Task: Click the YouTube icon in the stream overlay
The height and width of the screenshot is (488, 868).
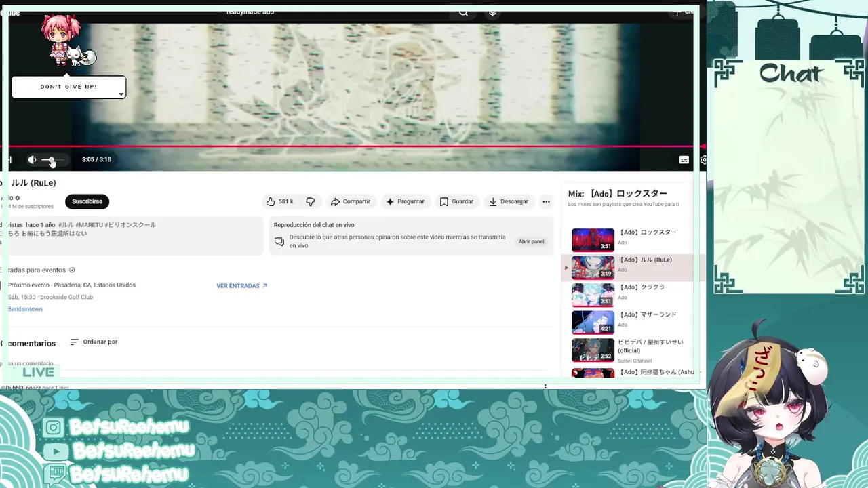Action: tap(55, 451)
